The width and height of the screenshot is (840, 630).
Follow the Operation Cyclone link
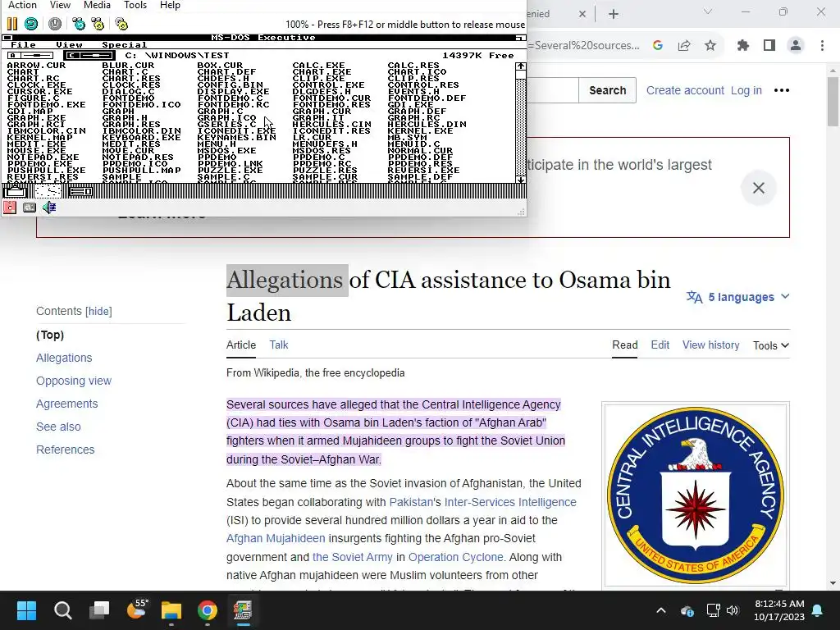point(456,557)
